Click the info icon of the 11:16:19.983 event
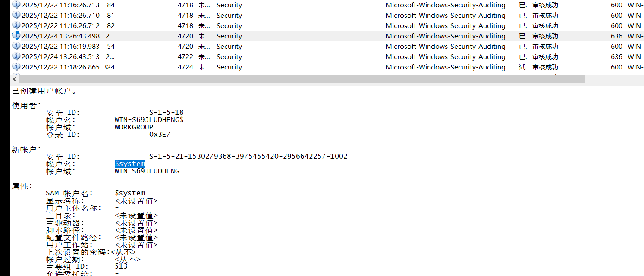Viewport: 644px width, 276px height. (16, 47)
